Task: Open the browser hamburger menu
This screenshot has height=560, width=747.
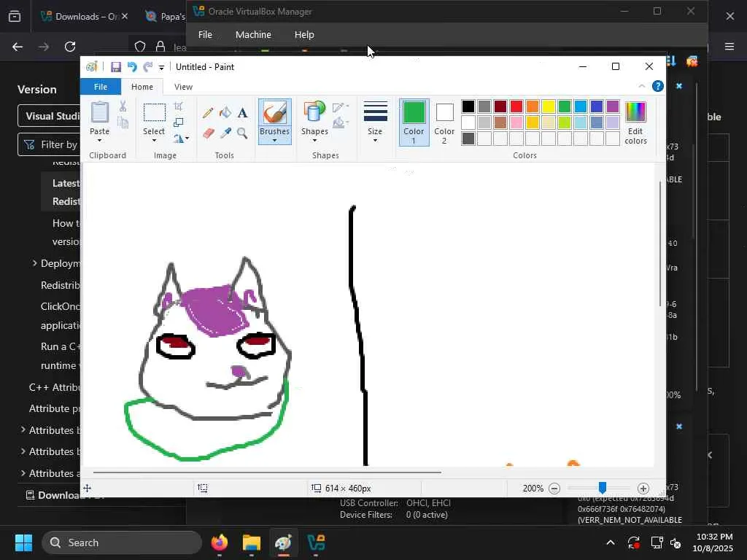Action: point(729,46)
